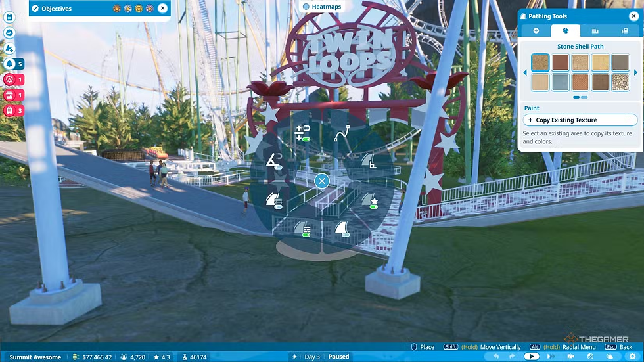The width and height of the screenshot is (644, 362).
Task: Open the settings gear
Action: (x=632, y=356)
